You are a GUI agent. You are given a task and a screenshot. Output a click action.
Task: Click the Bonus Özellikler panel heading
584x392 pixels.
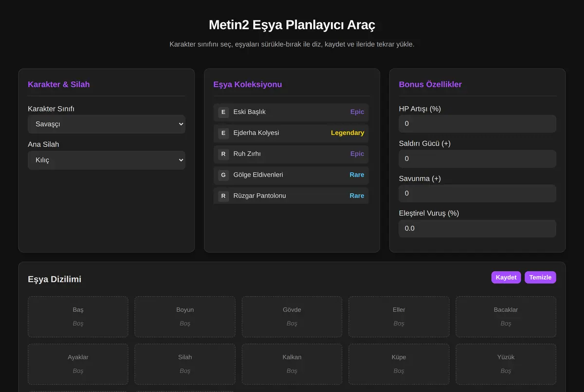point(430,84)
